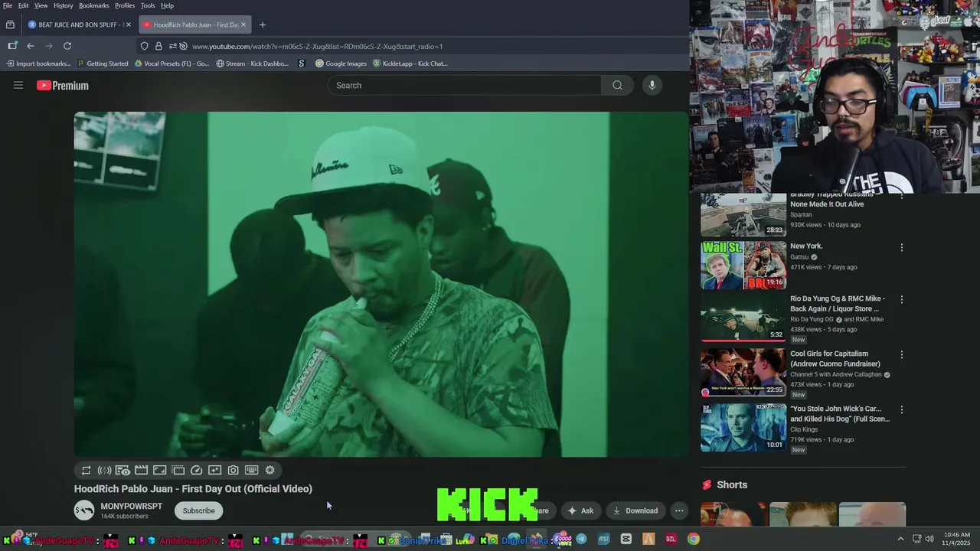Click the browser address bar URL
Image resolution: width=980 pixels, height=551 pixels.
[x=317, y=46]
